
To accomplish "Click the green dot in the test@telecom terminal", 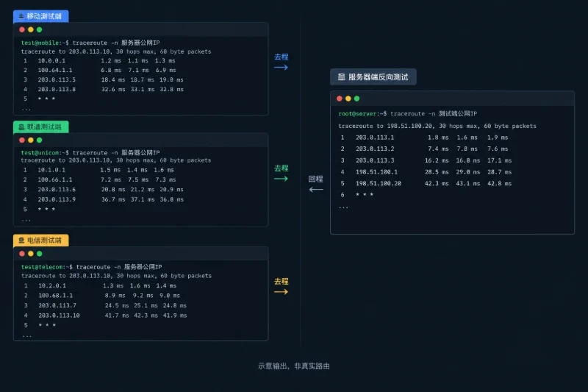I will click(40, 254).
